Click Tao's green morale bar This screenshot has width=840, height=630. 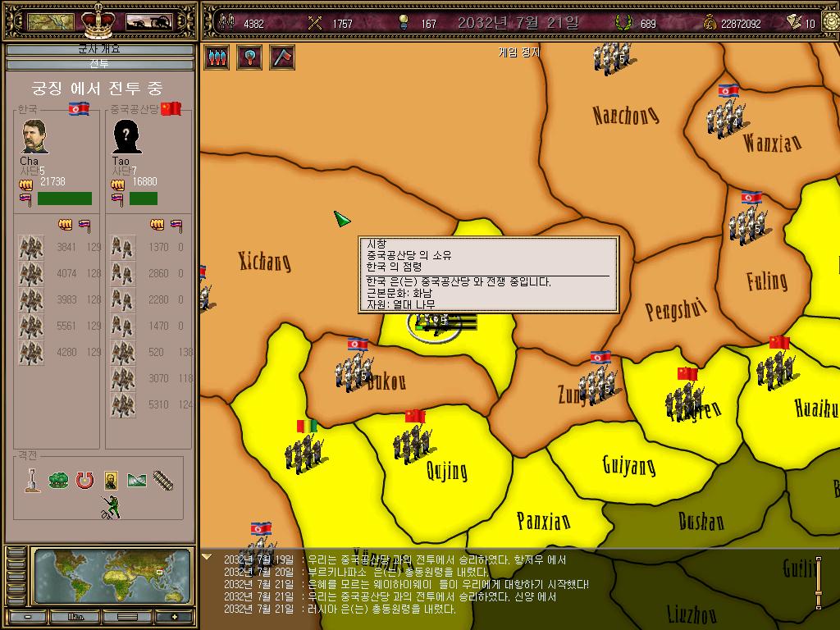(143, 199)
